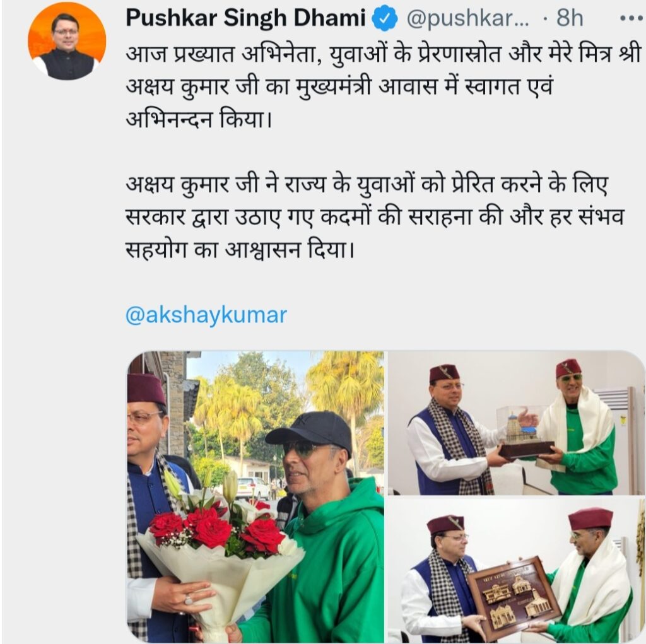Viewport: 646px width, 644px height.
Task: Click the 8h timestamp
Action: (570, 18)
